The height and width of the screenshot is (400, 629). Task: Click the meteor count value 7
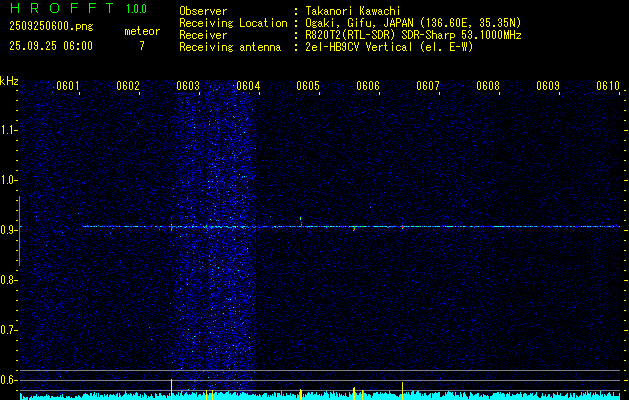pyautogui.click(x=142, y=46)
